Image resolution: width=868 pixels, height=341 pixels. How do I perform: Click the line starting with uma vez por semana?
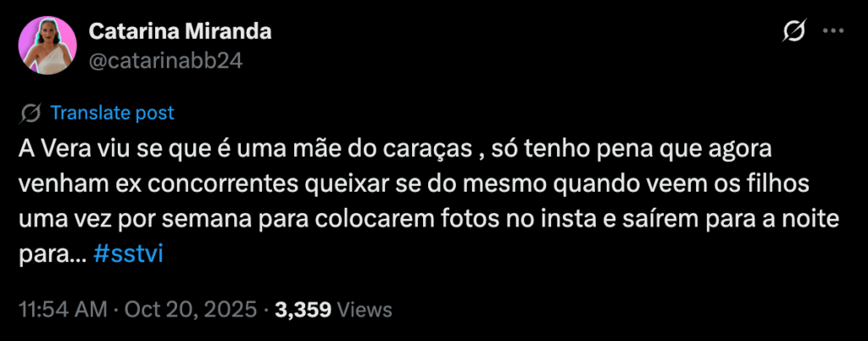tap(429, 220)
